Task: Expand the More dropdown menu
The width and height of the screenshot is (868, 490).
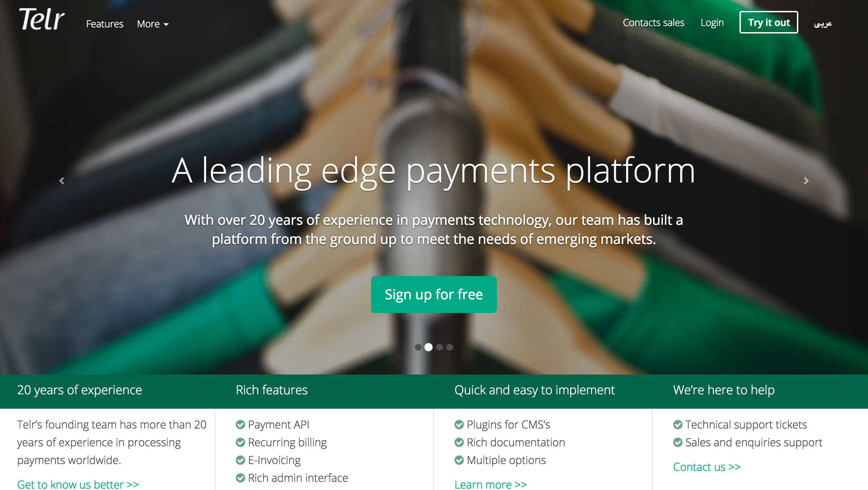Action: [x=153, y=24]
